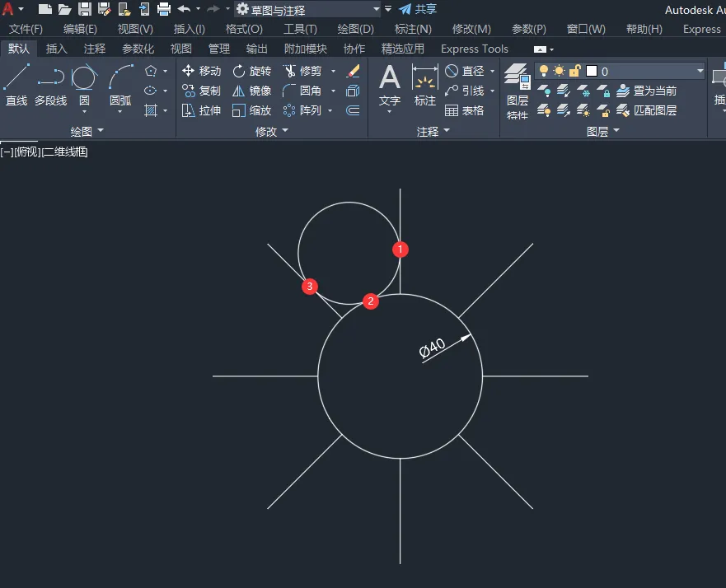This screenshot has height=588, width=726.
Task: Open the 格式(O) menu
Action: coord(244,29)
